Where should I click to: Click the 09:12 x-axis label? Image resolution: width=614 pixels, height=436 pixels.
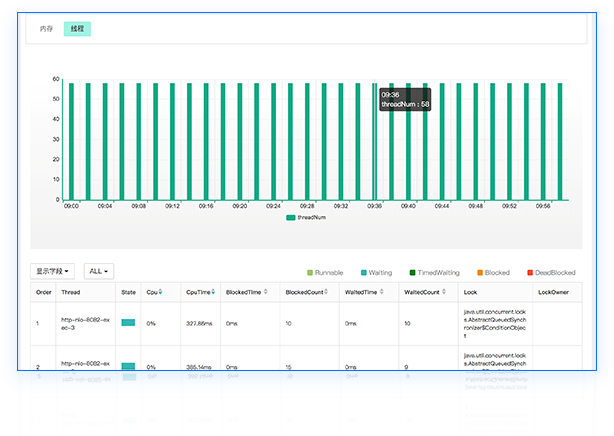172,206
